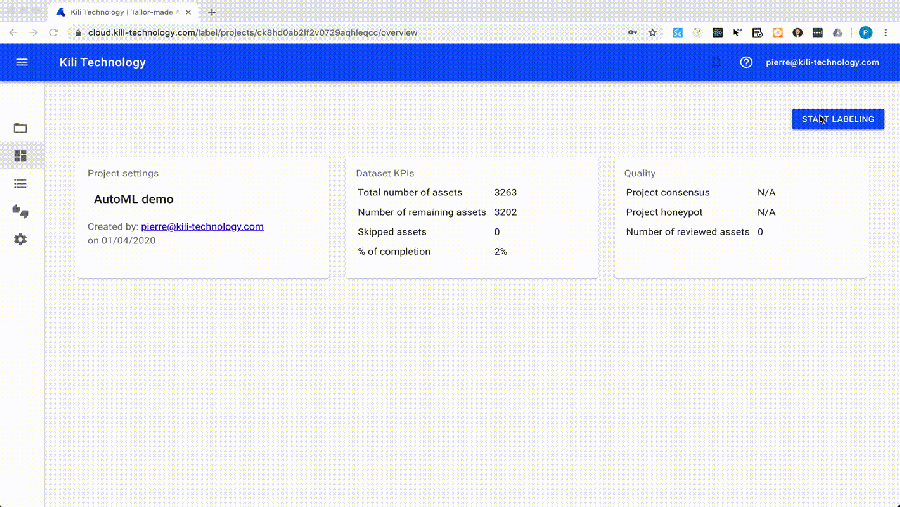Screen dimensions: 900x507
Task: Click the 3263 total assets value
Action: tap(506, 192)
